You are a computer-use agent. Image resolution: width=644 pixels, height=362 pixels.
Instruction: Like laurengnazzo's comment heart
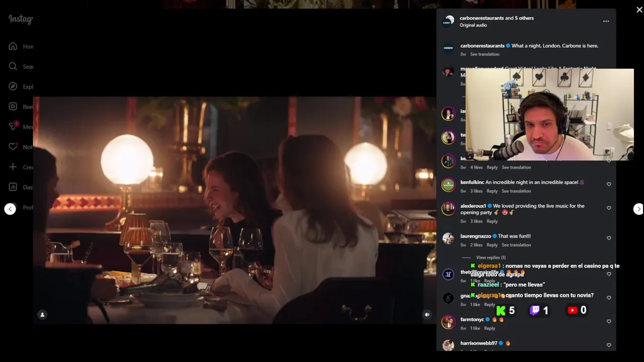(x=609, y=238)
